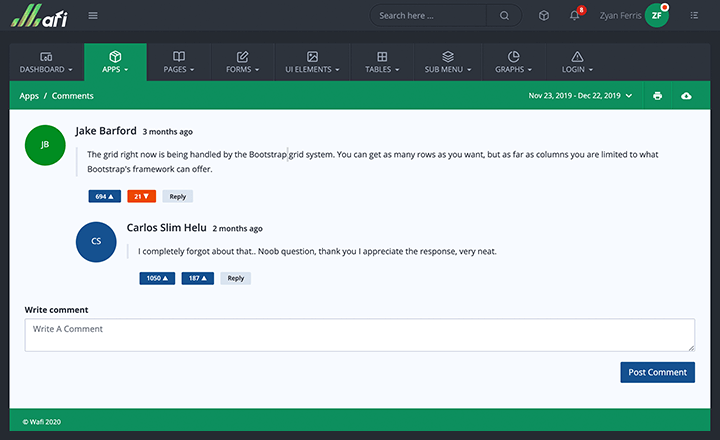Image resolution: width=720 pixels, height=440 pixels.
Task: Open the cube icon in header
Action: (x=543, y=16)
